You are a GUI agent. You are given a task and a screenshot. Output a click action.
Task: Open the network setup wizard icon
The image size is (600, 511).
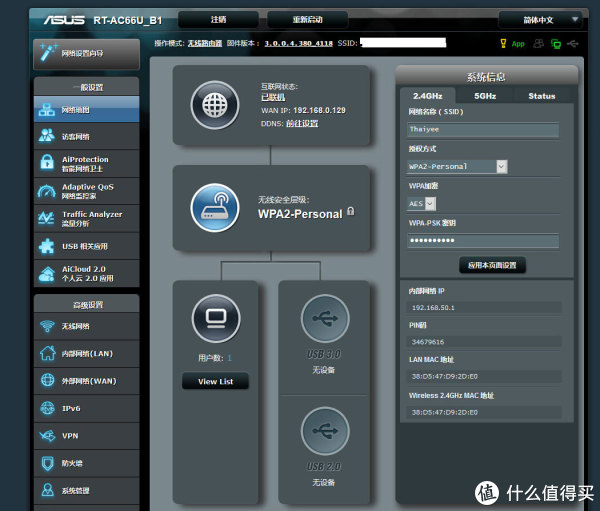(x=49, y=52)
